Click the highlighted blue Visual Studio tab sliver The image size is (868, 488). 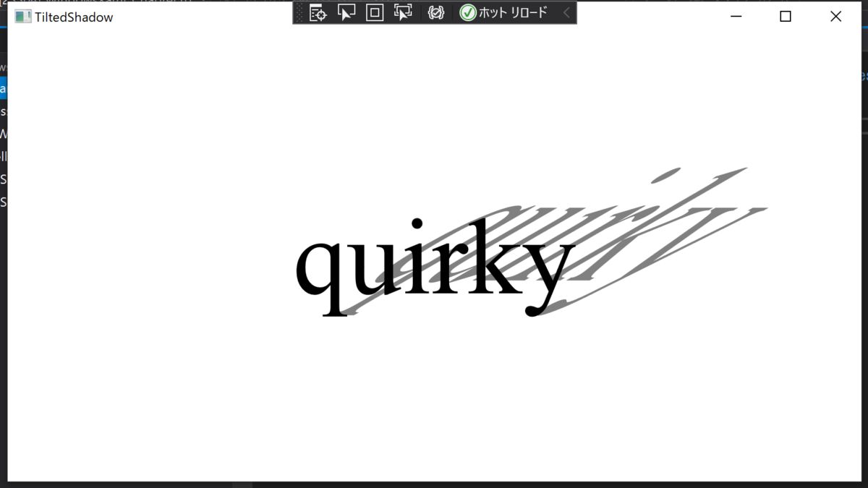pos(3,88)
